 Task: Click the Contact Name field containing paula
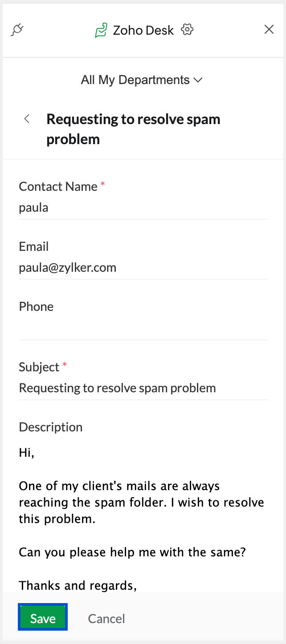(x=143, y=208)
